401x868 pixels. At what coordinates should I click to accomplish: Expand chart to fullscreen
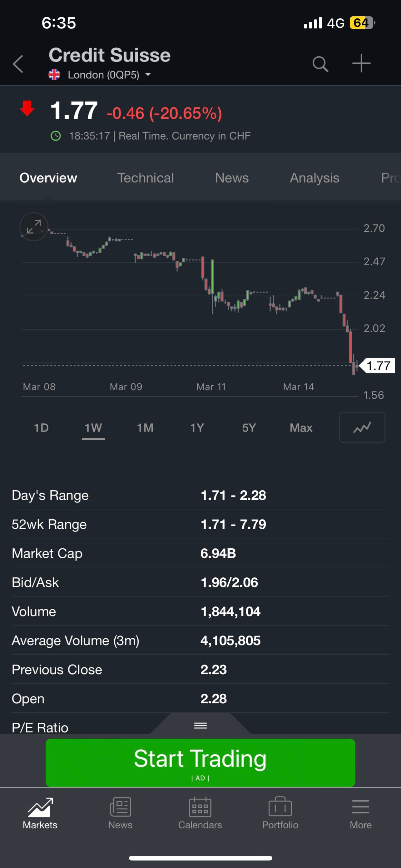(34, 227)
